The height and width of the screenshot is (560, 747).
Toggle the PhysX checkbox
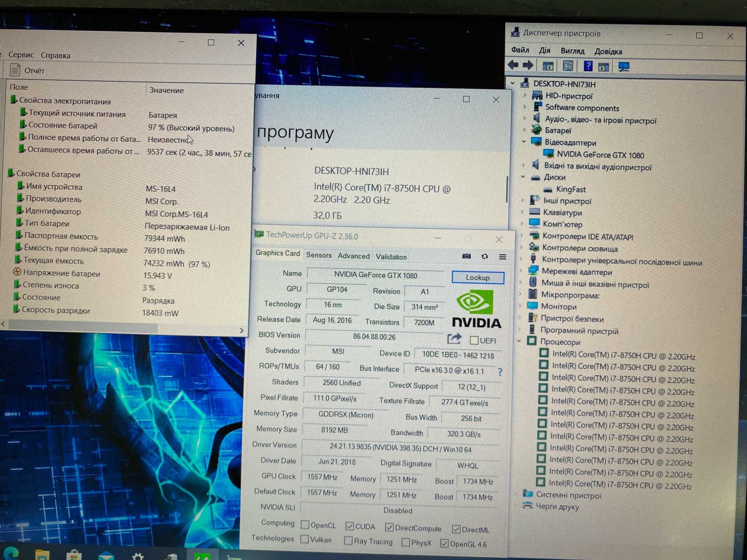[406, 542]
